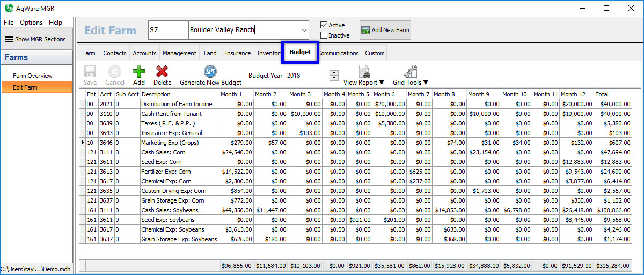Switch to the Insurance tab

[x=238, y=53]
